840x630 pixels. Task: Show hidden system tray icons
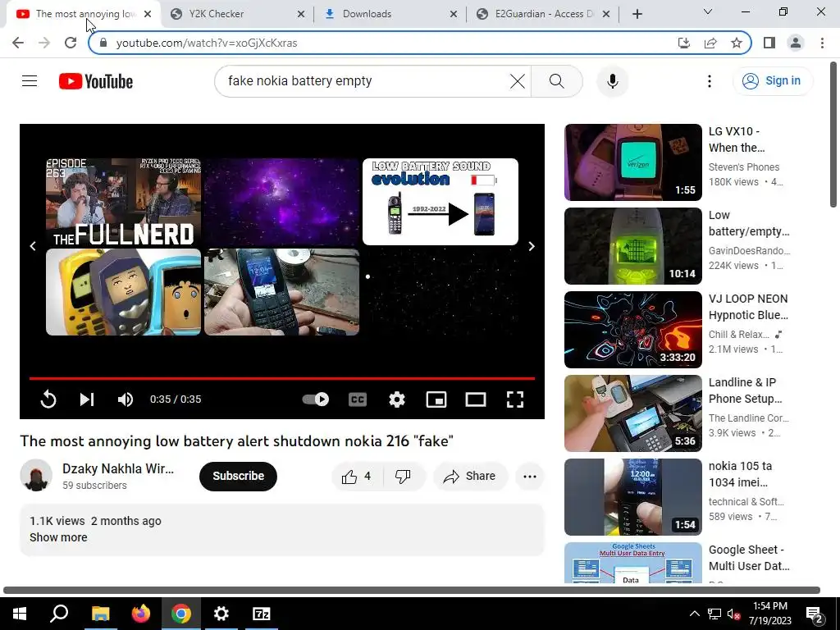click(694, 614)
